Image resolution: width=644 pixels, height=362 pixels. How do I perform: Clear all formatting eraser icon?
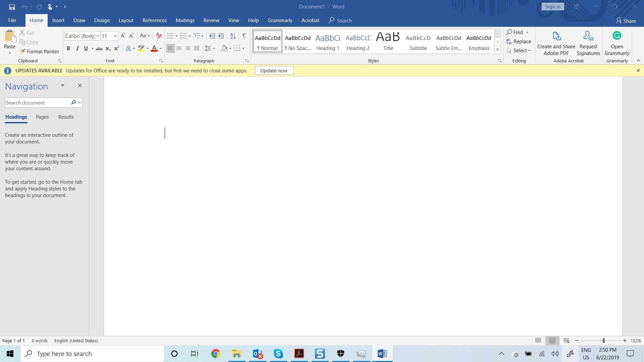coord(159,36)
